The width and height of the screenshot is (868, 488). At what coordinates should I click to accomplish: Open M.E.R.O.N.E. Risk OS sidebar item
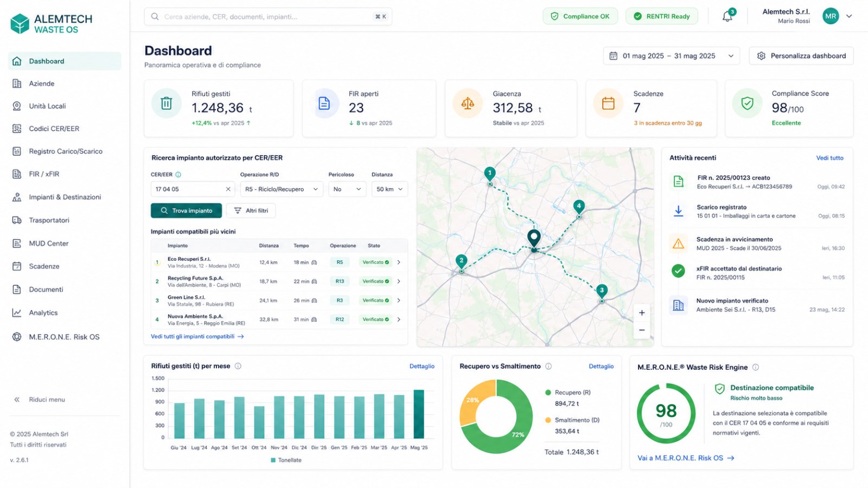65,337
